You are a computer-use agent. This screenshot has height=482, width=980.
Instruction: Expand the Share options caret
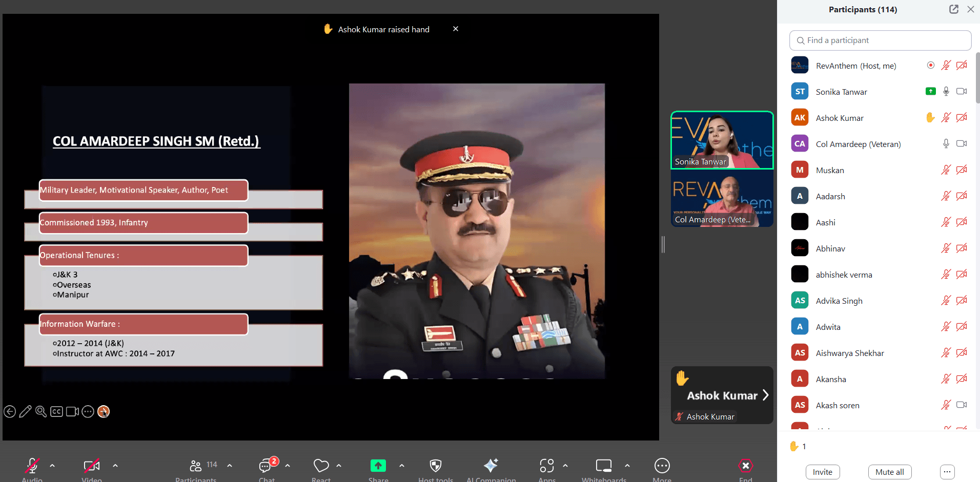[x=402, y=466]
